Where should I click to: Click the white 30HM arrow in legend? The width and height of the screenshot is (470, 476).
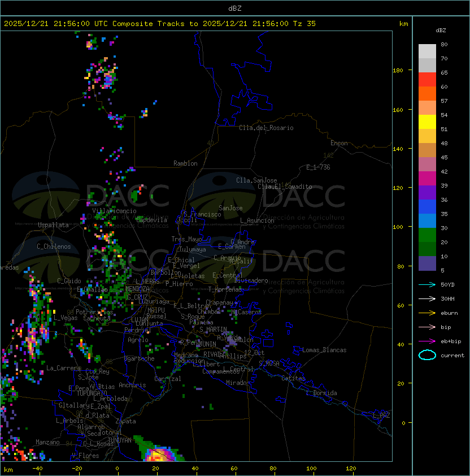pyautogui.click(x=427, y=298)
